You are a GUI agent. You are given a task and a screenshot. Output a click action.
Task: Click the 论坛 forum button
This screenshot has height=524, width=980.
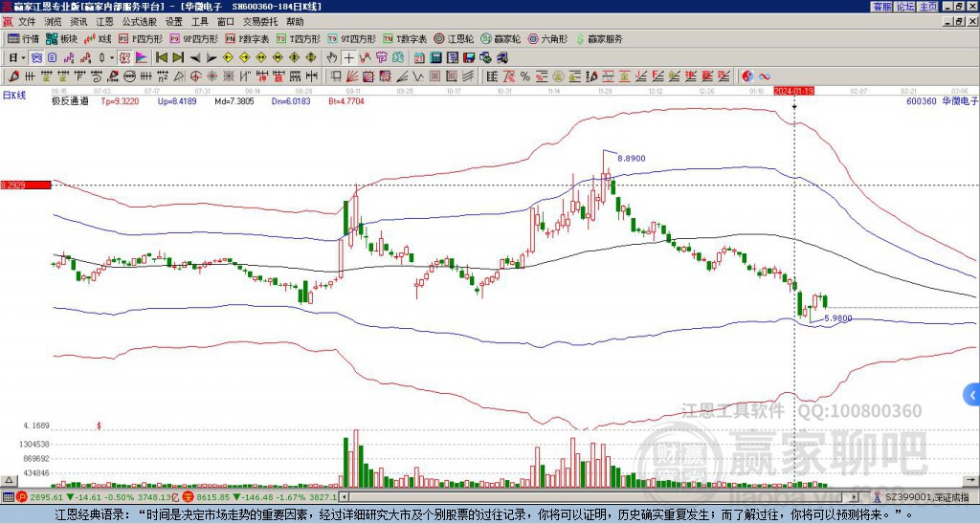pos(905,7)
